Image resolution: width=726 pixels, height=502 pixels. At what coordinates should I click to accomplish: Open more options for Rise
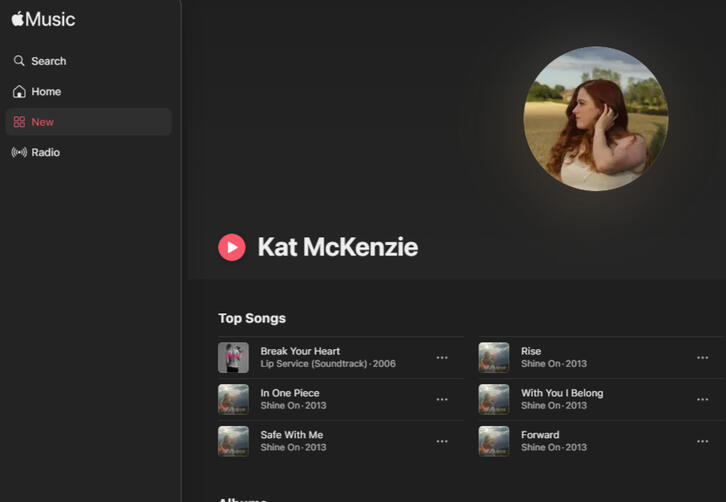click(x=702, y=358)
